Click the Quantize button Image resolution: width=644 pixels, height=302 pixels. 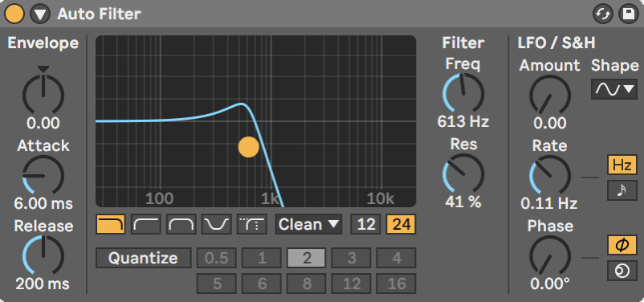click(144, 258)
